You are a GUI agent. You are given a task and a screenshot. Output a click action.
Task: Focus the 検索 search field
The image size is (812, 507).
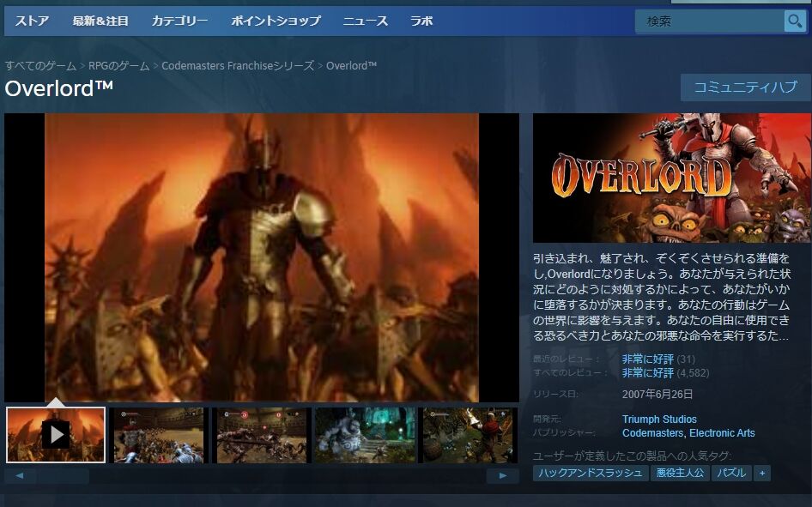tap(710, 21)
